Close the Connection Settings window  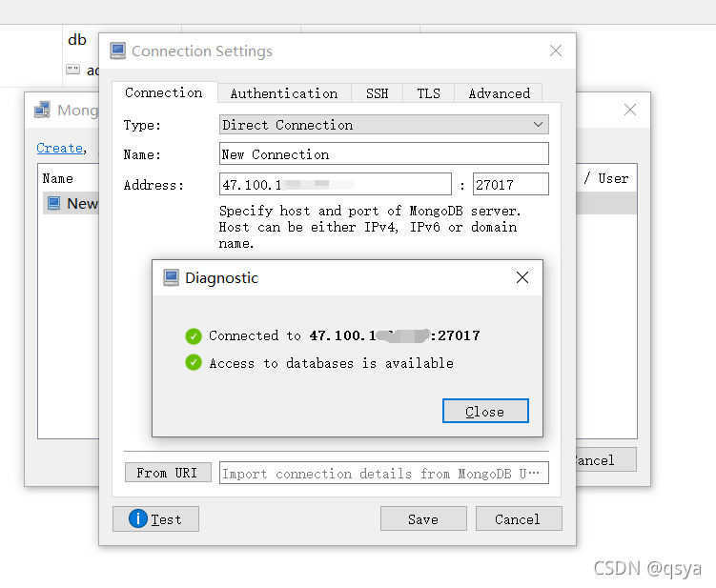[556, 51]
